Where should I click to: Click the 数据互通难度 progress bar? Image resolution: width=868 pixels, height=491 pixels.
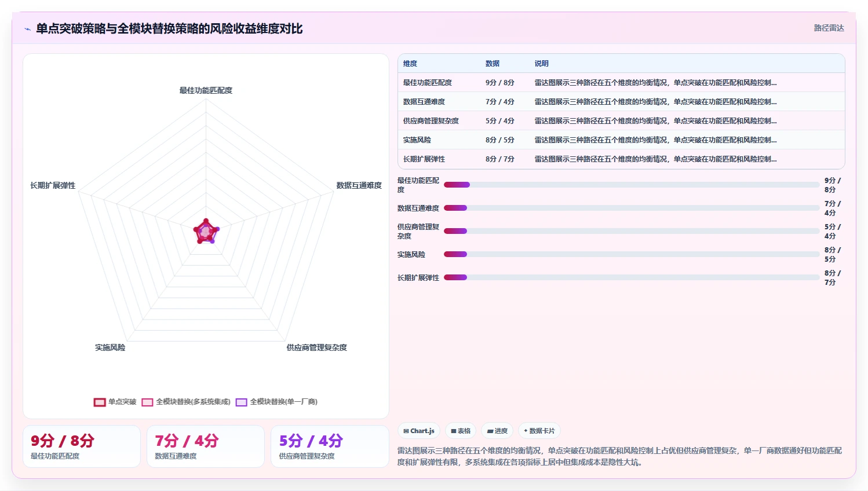(x=632, y=208)
